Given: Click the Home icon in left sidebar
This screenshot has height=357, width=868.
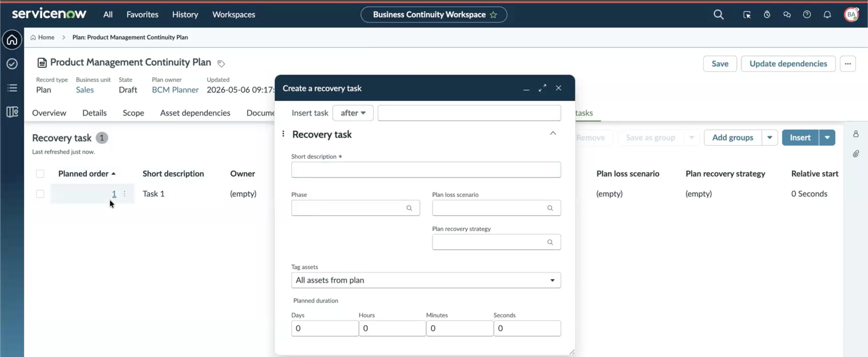Looking at the screenshot, I should click(12, 40).
